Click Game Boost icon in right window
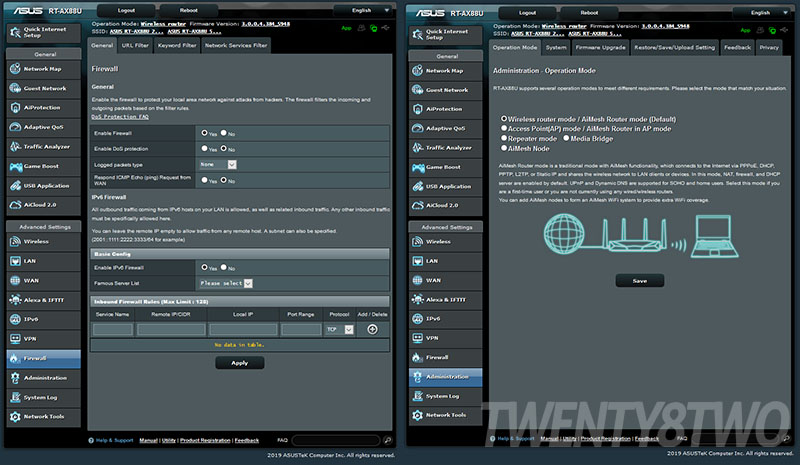The height and width of the screenshot is (465, 800). (x=417, y=167)
